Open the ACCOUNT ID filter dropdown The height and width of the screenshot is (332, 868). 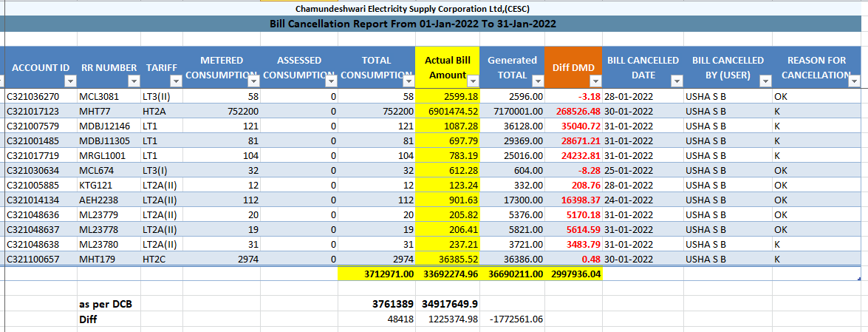(x=70, y=81)
